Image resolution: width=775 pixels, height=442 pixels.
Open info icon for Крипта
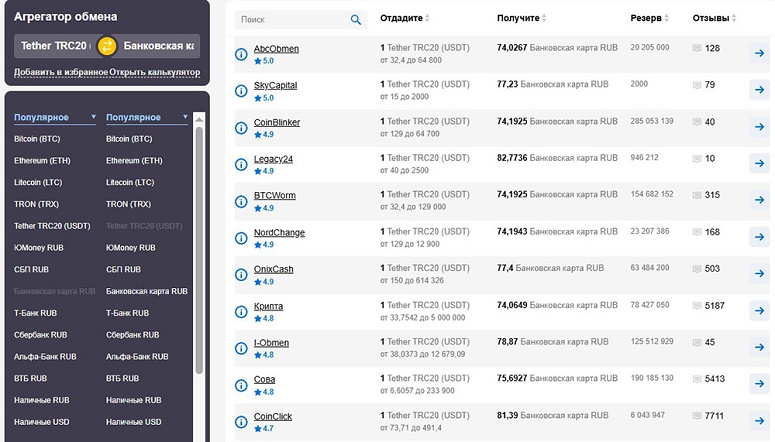241,312
